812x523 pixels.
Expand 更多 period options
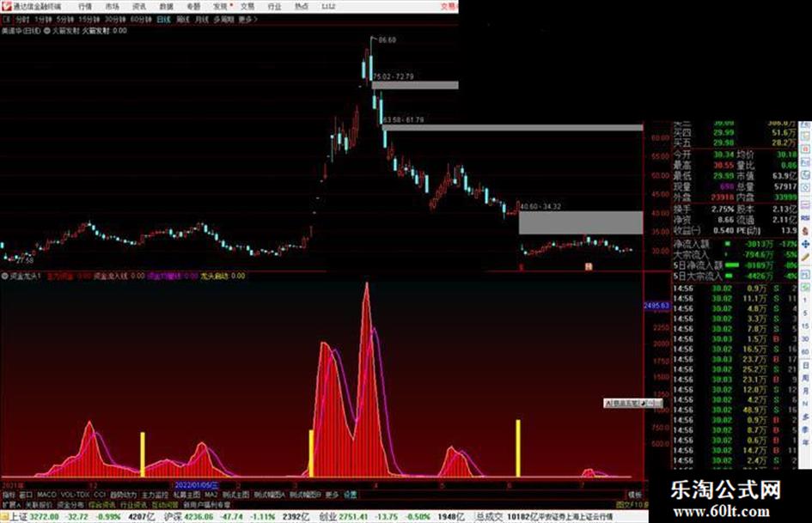coord(247,20)
